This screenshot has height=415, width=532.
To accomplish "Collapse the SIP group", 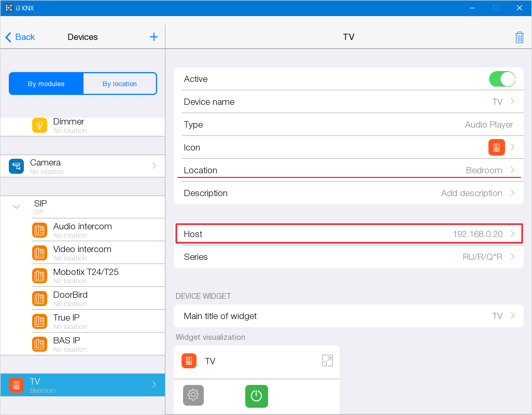I will tap(17, 207).
